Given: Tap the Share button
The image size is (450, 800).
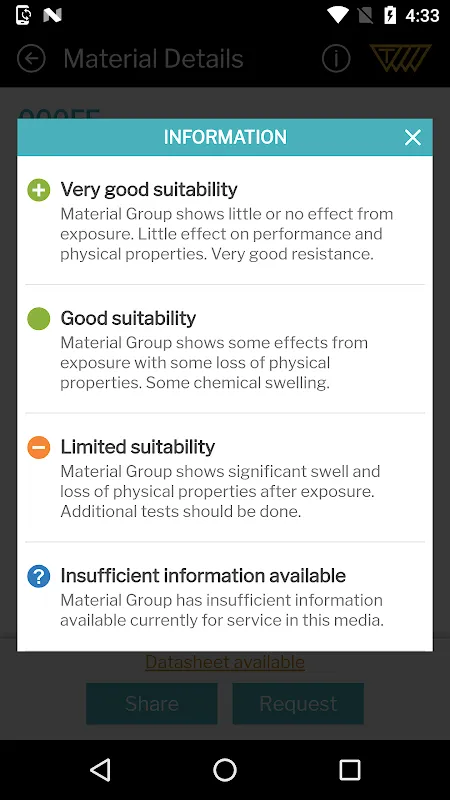Looking at the screenshot, I should pyautogui.click(x=152, y=704).
